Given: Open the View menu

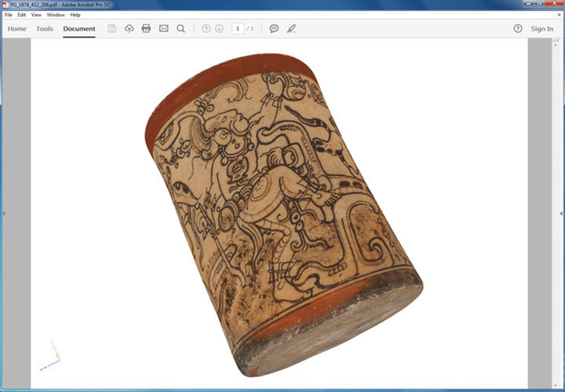Looking at the screenshot, I should (36, 15).
